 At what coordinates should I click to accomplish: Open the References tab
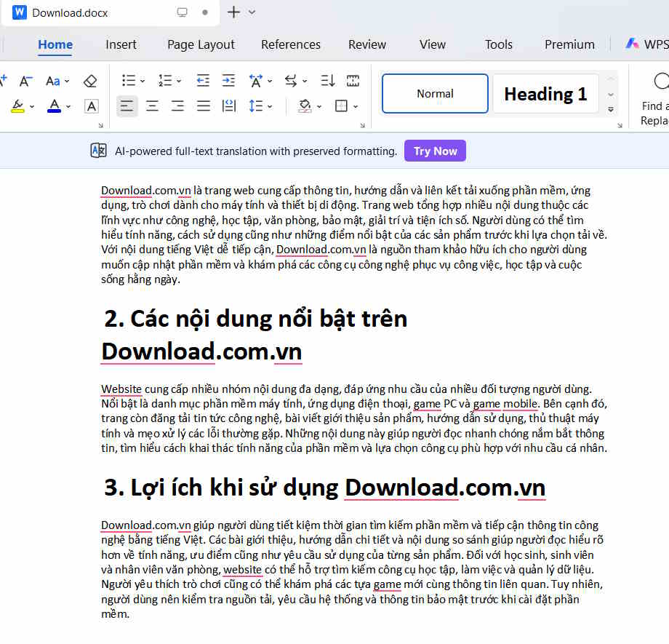[291, 44]
